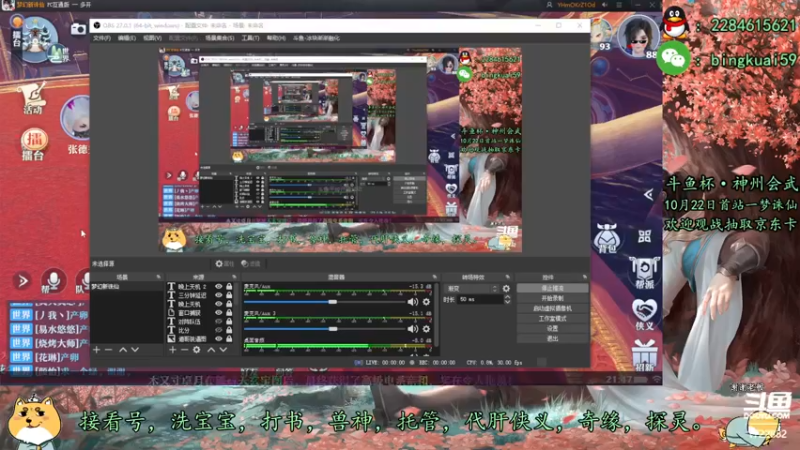
Task: Pop out the 混音器 dock via its header icon
Action: (435, 277)
